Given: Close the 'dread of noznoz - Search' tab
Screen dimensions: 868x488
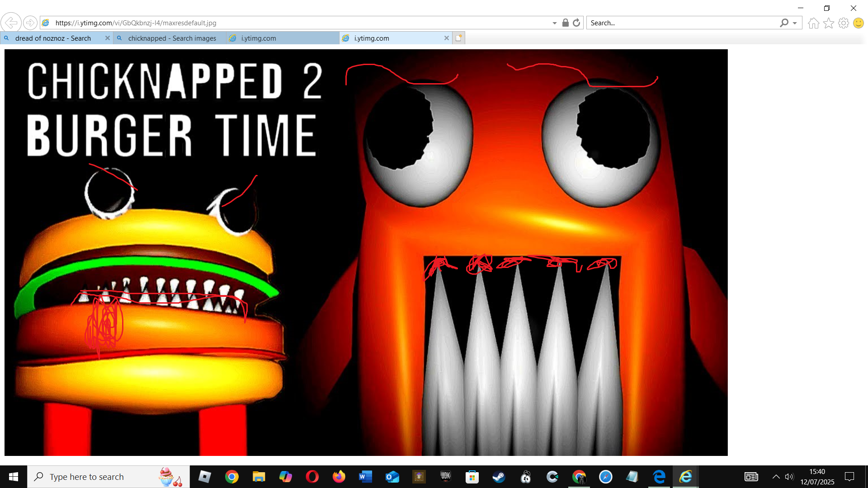Looking at the screenshot, I should point(108,38).
